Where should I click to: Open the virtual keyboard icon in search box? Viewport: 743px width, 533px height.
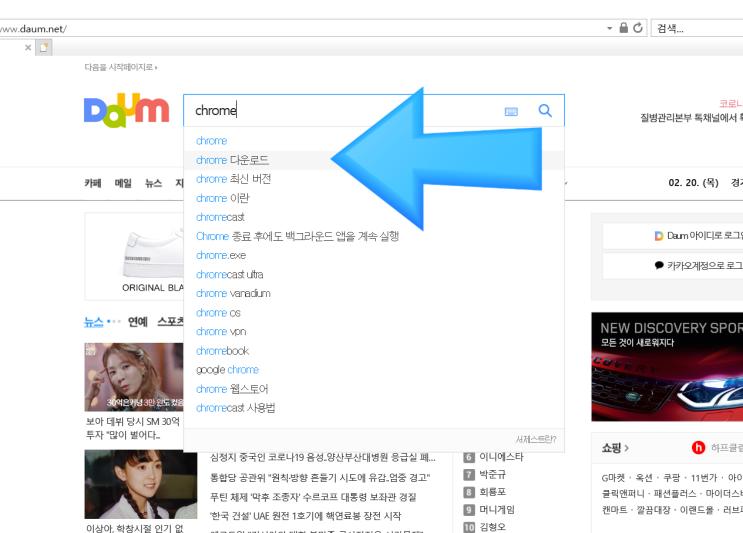(x=511, y=112)
